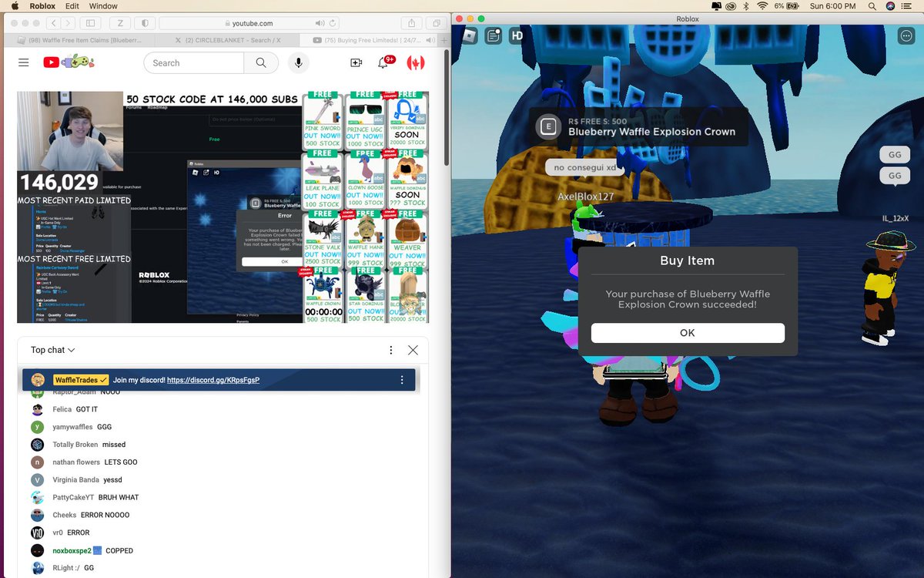Click the YouTube logo
Screen dimensions: 924x578
(69, 62)
